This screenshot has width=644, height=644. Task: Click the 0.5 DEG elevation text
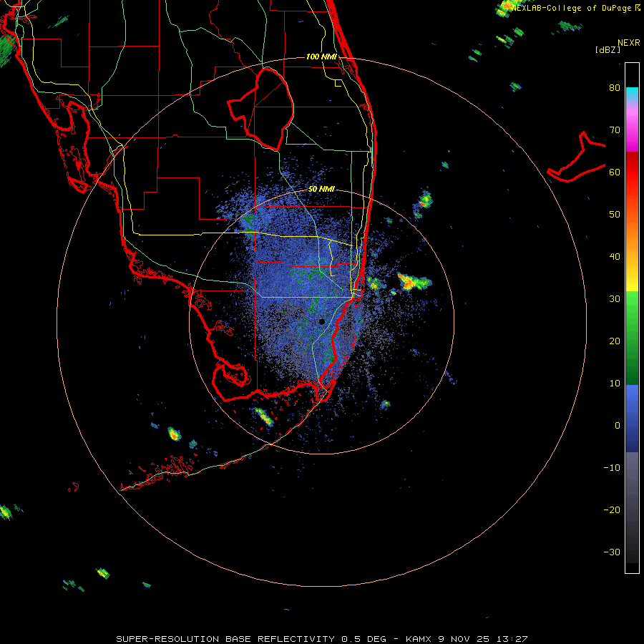coord(364,639)
